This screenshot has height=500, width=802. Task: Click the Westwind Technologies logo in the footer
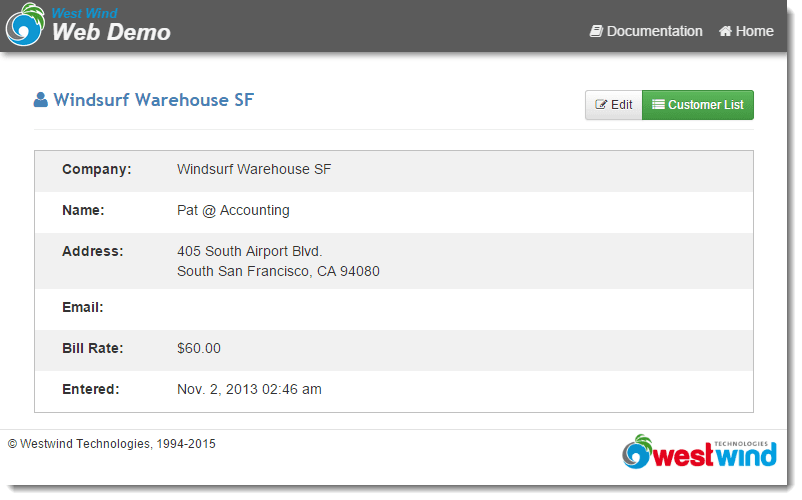coord(699,452)
